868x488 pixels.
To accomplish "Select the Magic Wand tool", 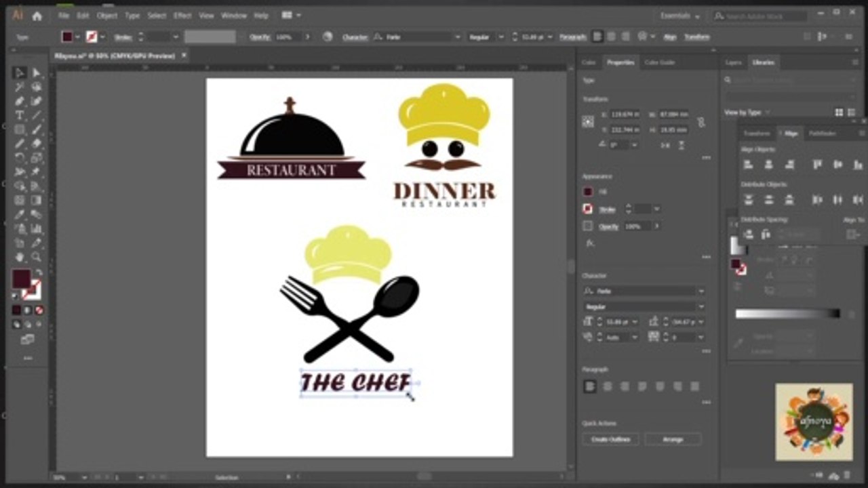I will pyautogui.click(x=20, y=87).
